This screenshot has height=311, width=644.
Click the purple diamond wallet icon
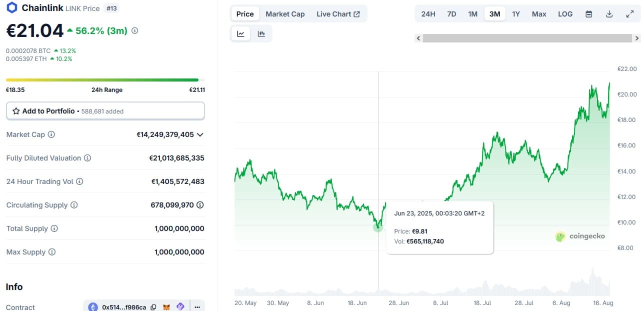click(x=180, y=307)
